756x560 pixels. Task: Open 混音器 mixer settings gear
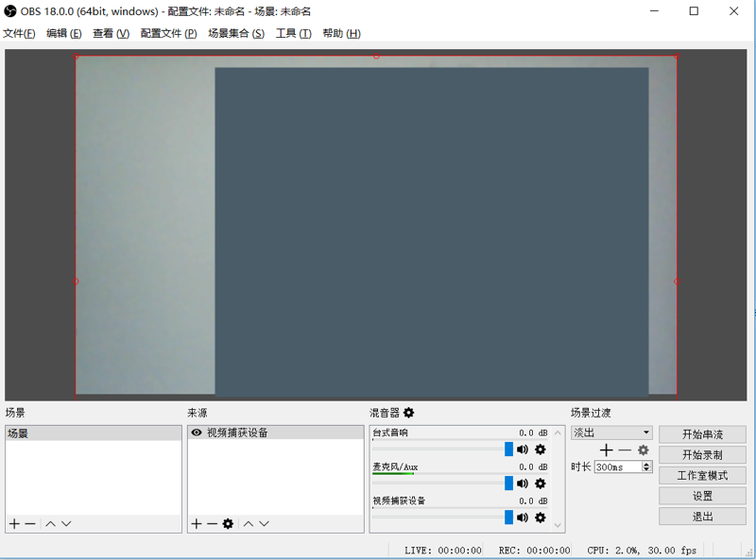[x=409, y=413]
